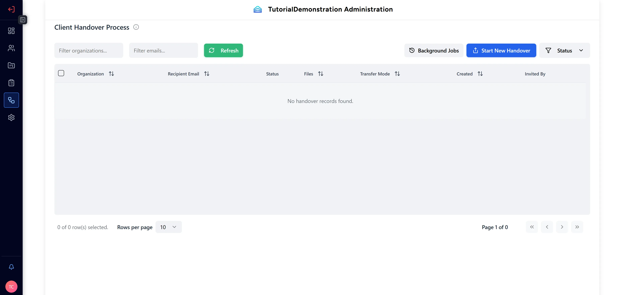Click the info icon beside Client Handover Process

tap(136, 27)
